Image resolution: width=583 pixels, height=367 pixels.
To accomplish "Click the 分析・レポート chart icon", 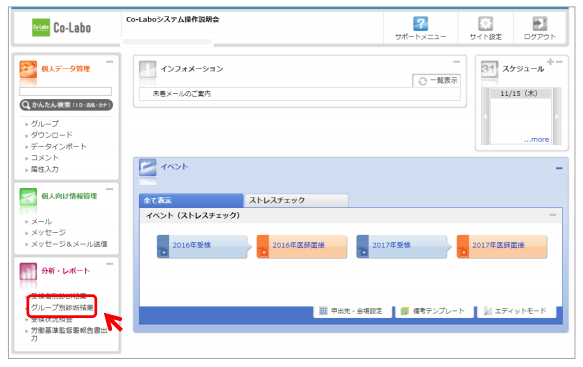I will click(28, 272).
